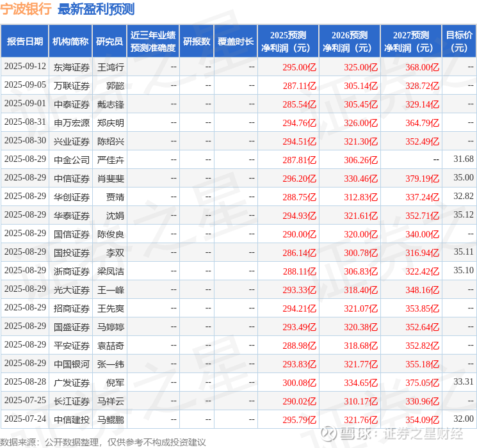Select the 中泰证券 institution cell

(72, 104)
